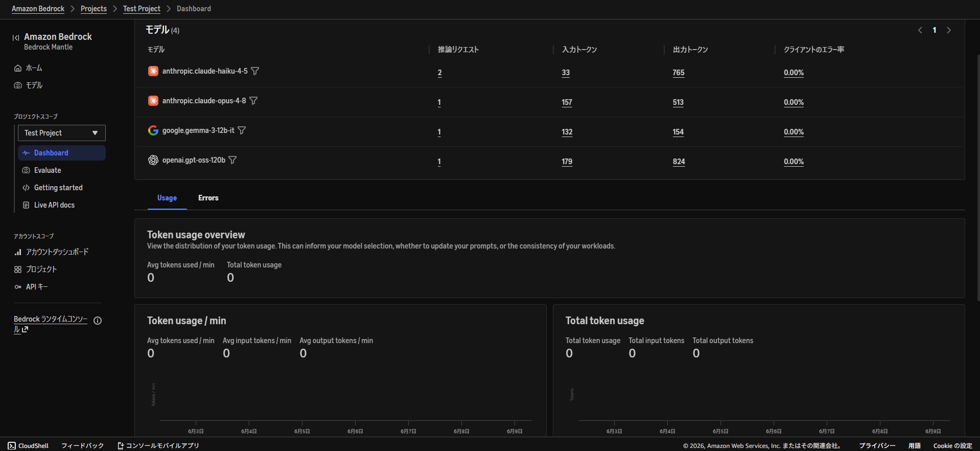Image resolution: width=980 pixels, height=451 pixels.
Task: Switch to the Usage tab
Action: (x=167, y=198)
